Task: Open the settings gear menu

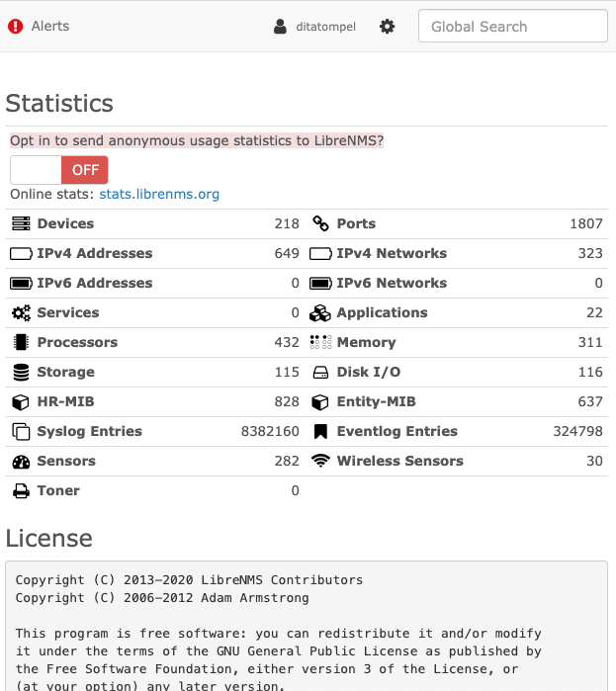Action: coord(387,27)
